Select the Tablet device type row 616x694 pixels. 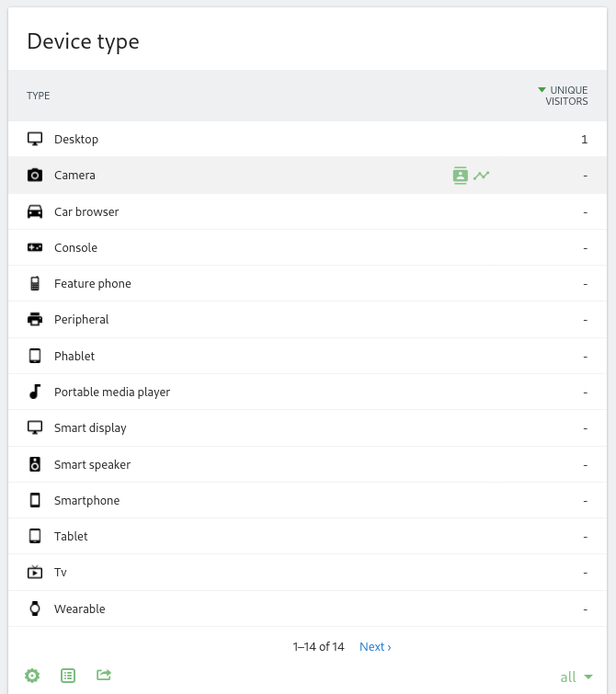click(71, 537)
